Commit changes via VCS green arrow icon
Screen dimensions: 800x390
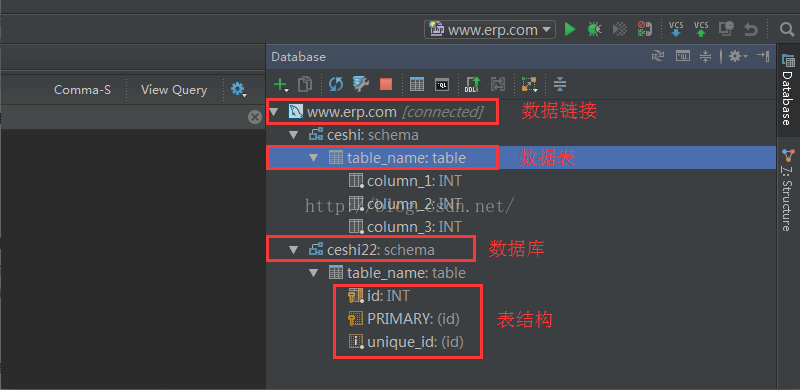pos(701,29)
